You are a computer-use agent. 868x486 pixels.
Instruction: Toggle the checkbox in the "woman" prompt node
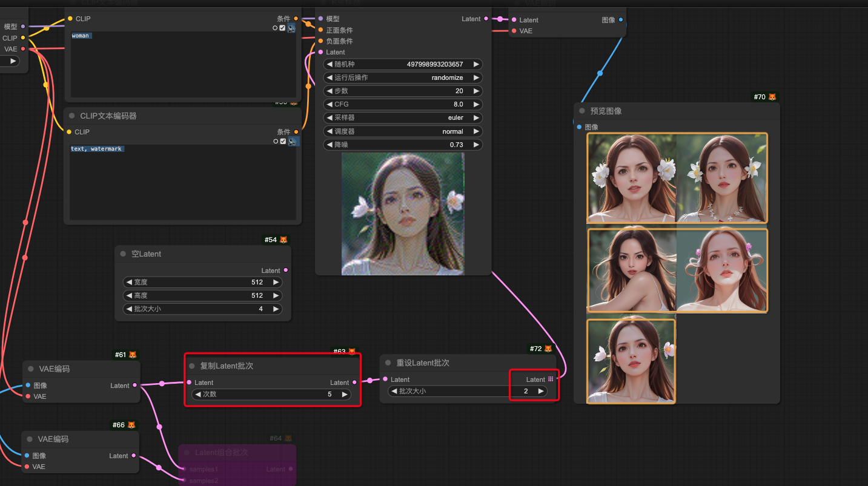click(x=282, y=28)
